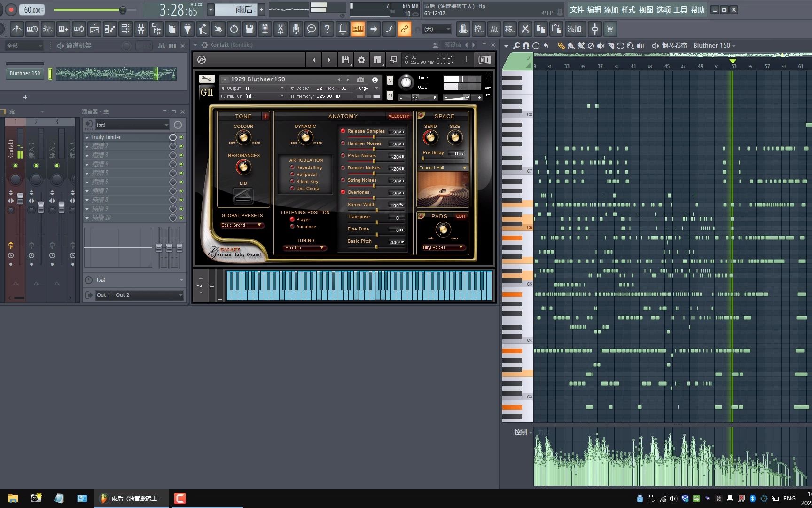Screen dimensions: 812x508
Task: Adjust the Kontakt Tune knob
Action: [406, 83]
